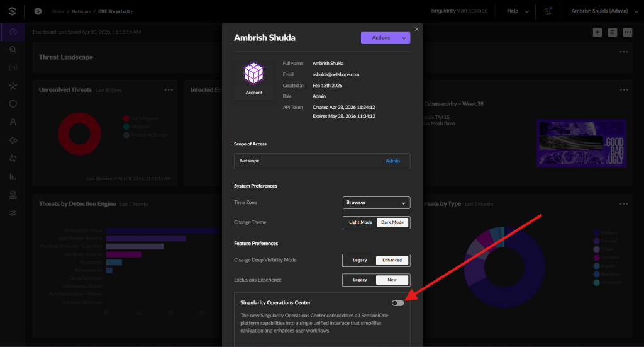Click Netskope in the breadcrumb
644x347 pixels.
(x=81, y=11)
